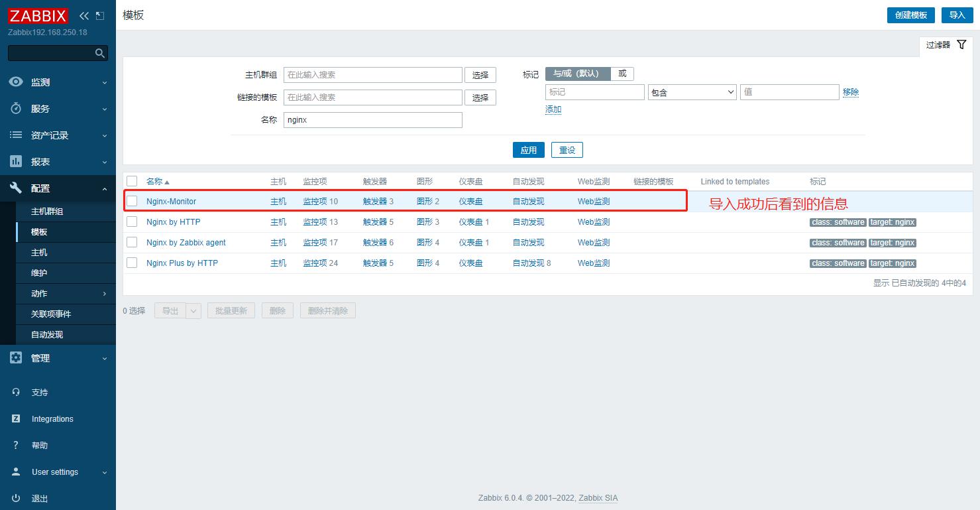Click 选择 next to 主机群组
980x510 pixels.
480,76
